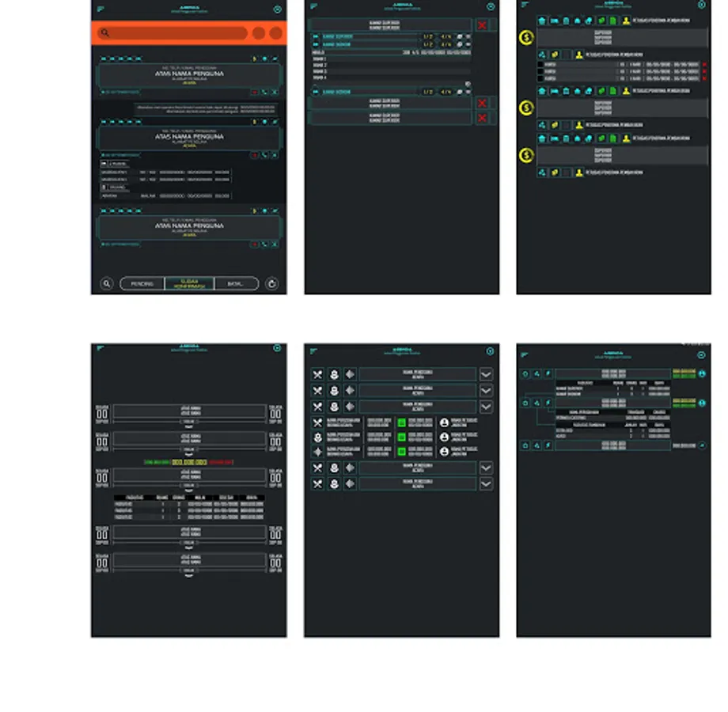Viewport: 728px width, 712px height.
Task: Tick the black checkbox on the third KURSI row
Action: coord(540,79)
